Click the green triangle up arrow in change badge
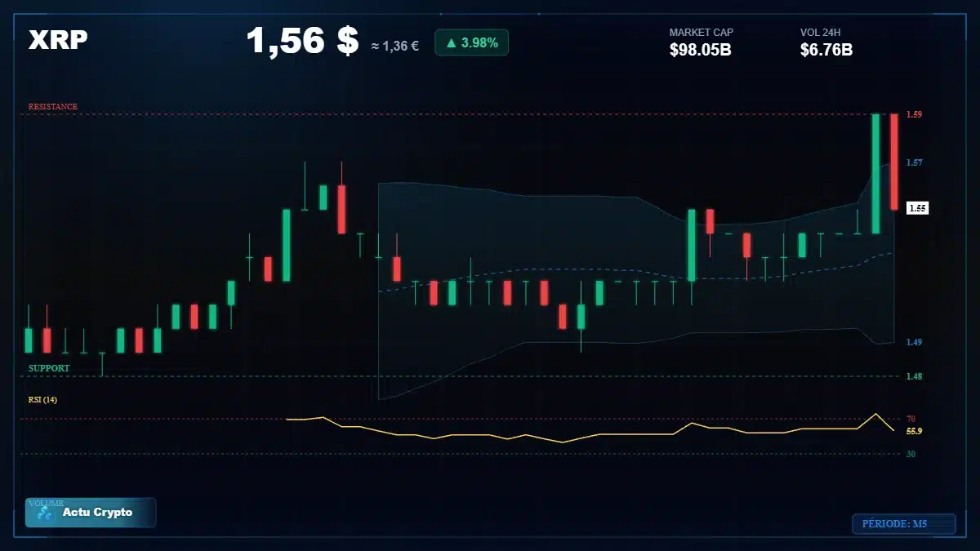 pos(450,42)
